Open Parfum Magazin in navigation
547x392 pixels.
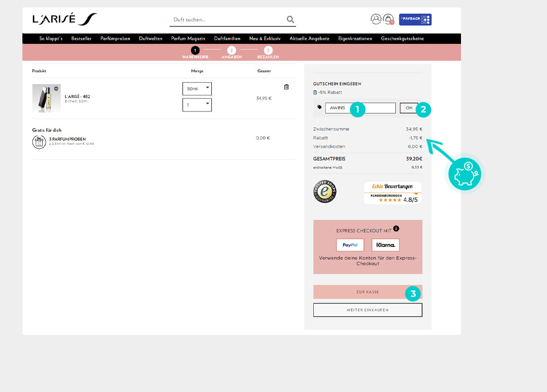[188, 38]
